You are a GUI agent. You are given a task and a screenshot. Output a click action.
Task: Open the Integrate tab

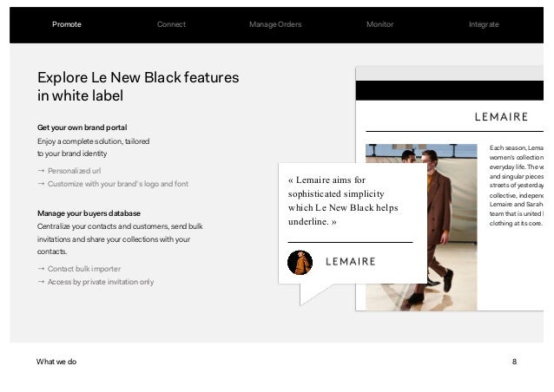484,24
